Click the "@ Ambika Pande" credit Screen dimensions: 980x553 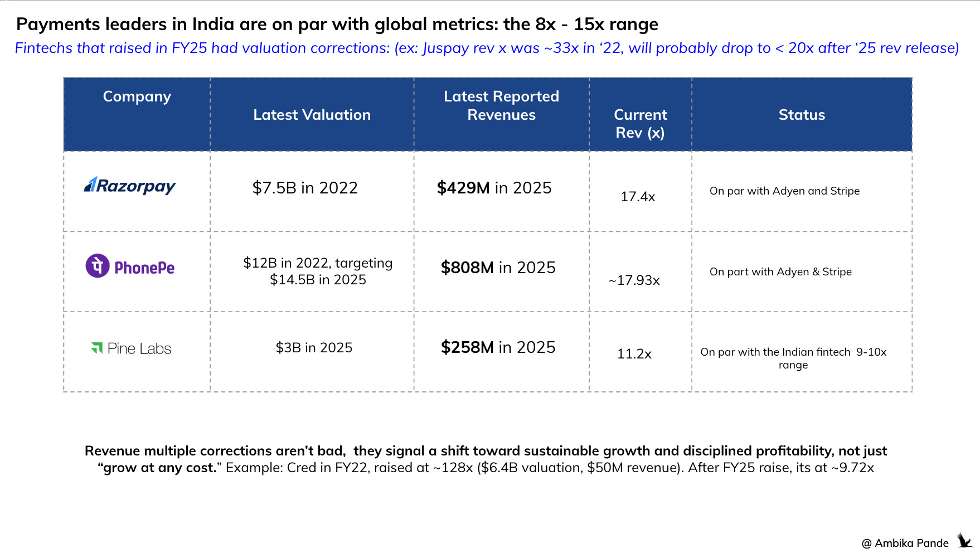tap(905, 543)
